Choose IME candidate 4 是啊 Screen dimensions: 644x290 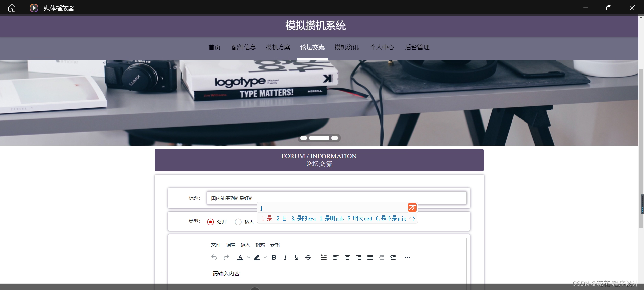coord(332,219)
